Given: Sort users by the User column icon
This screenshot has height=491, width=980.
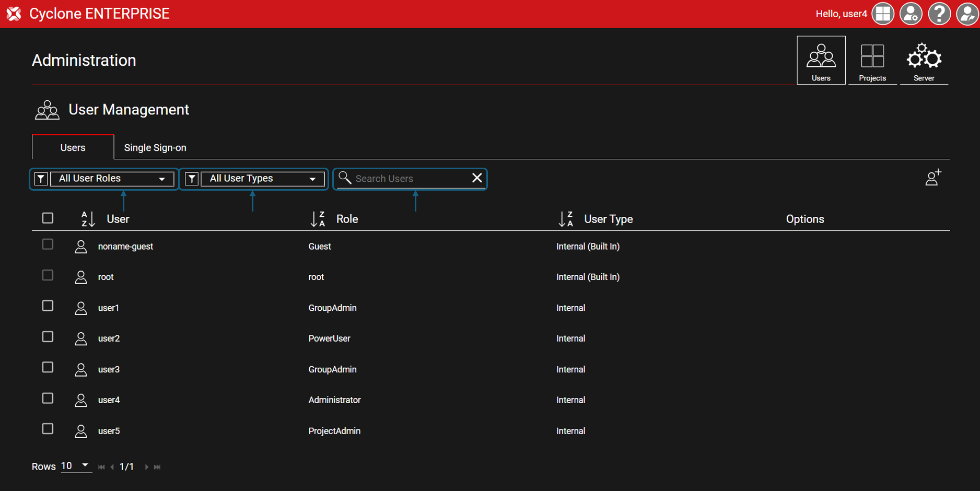Looking at the screenshot, I should 88,219.
